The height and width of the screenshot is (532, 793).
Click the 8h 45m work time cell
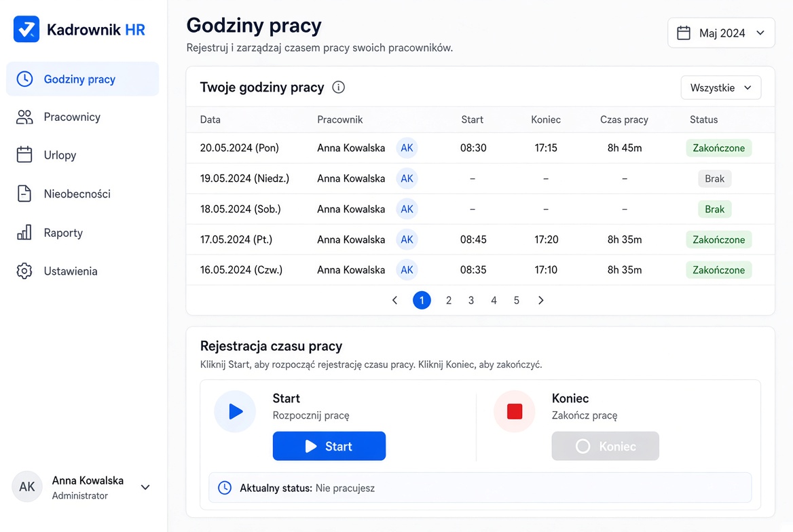point(625,148)
